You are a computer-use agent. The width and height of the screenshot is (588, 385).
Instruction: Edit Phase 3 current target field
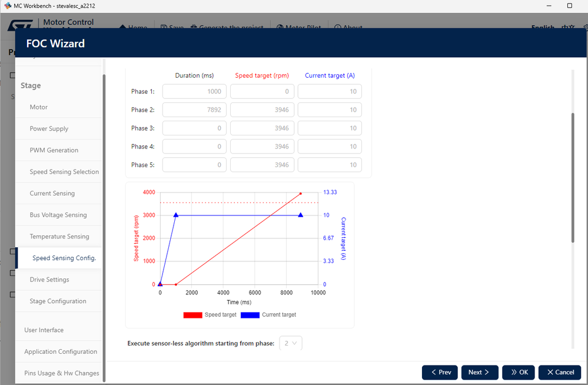(x=330, y=128)
